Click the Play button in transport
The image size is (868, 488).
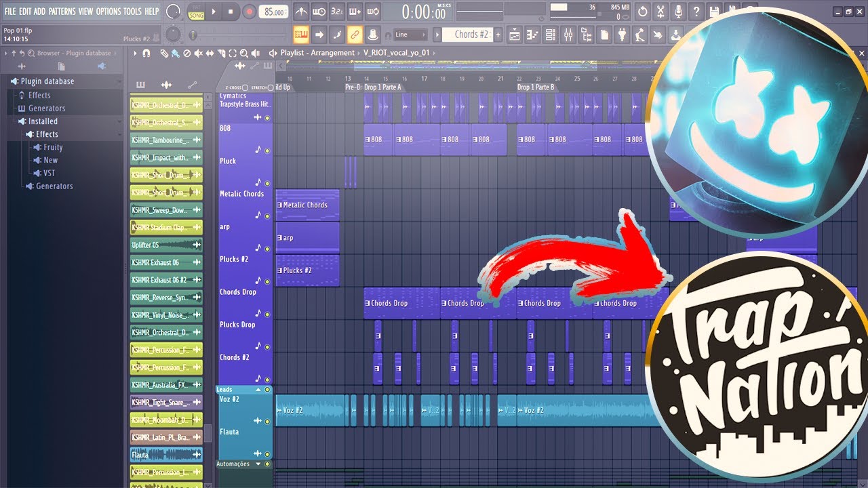(214, 12)
